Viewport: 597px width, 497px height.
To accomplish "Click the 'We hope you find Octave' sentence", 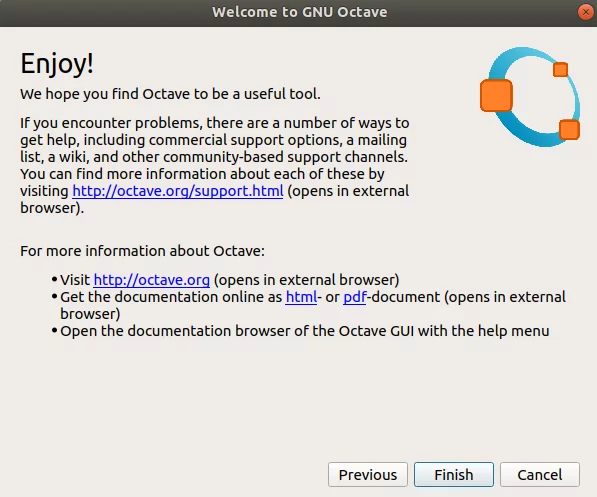I will [x=170, y=94].
